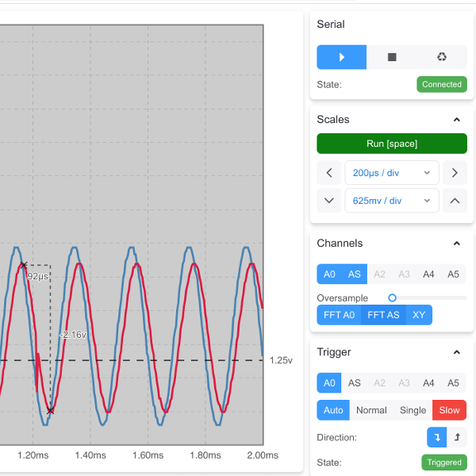
Task: Enable channel A4 in Channels panel
Action: (x=428, y=274)
